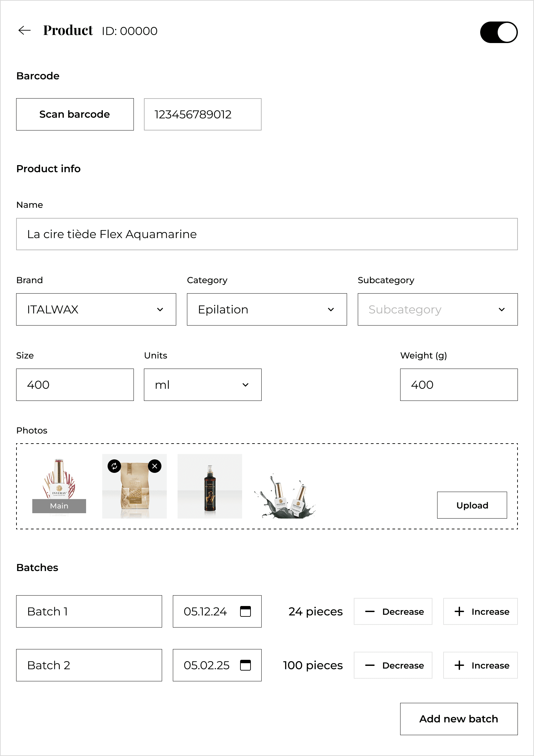Remove the wax bag photo with X icon

[155, 466]
